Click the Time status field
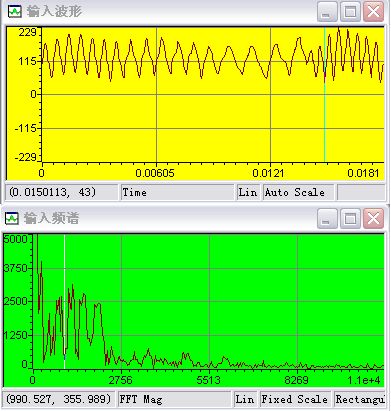The image size is (391, 411). [177, 192]
